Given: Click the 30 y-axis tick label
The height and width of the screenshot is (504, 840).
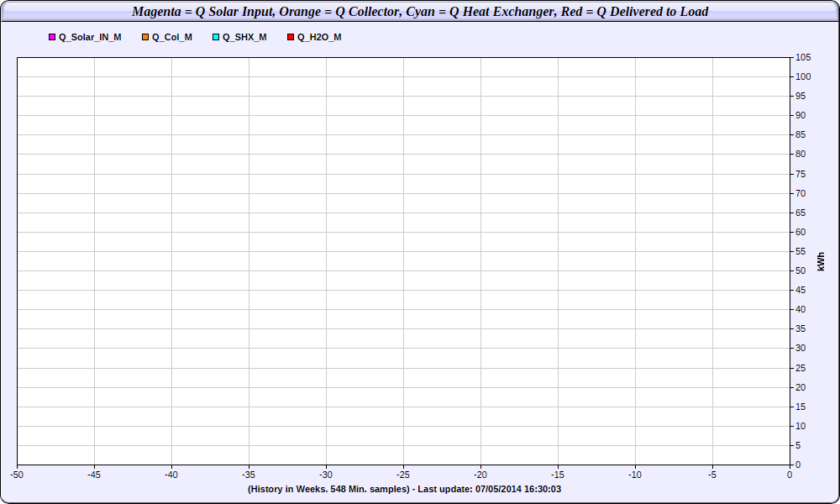Looking at the screenshot, I should pyautogui.click(x=801, y=348).
